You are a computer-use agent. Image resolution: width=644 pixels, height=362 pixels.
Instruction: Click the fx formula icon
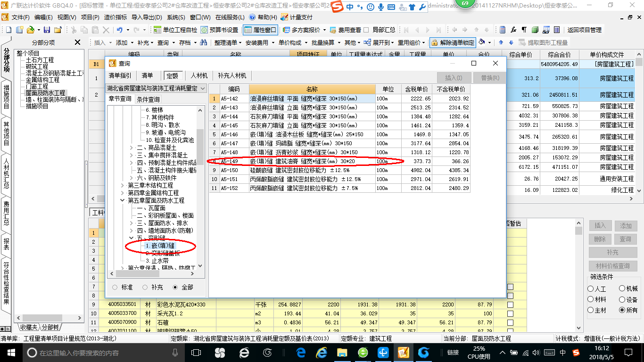click(513, 30)
